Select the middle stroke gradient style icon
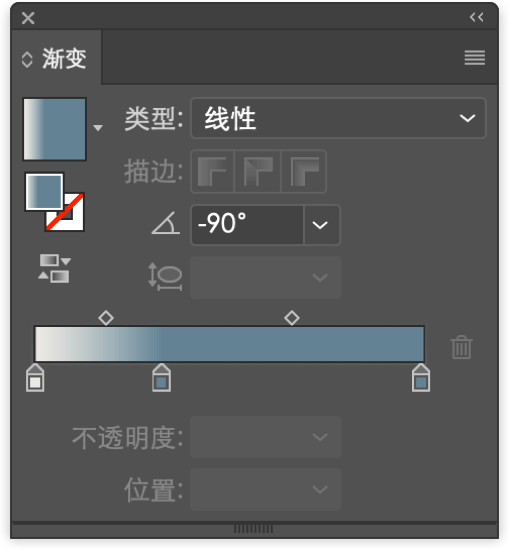The width and height of the screenshot is (509, 549). click(258, 172)
